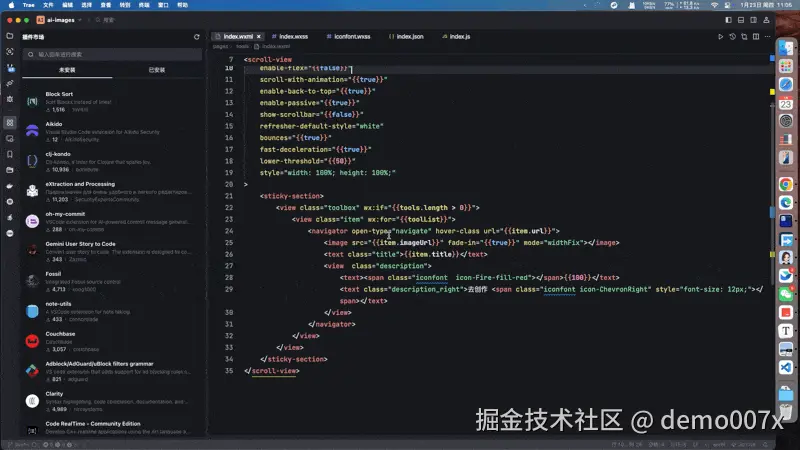Open Code RealTime Community Edition extension
Viewport: 800px width, 450px height.
(x=112, y=428)
